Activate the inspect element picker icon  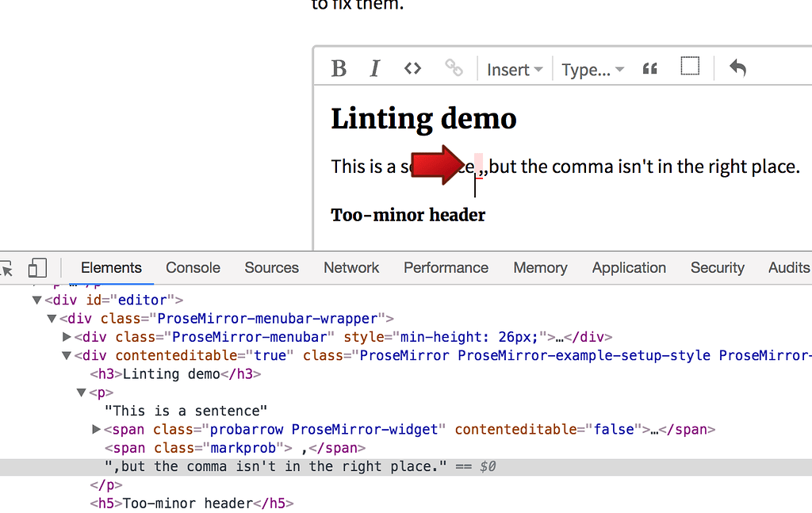(x=6, y=268)
